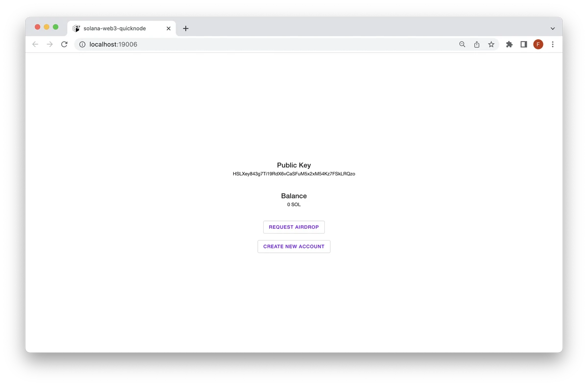Click the browser back arrow
Viewport: 588px width, 386px height.
click(35, 45)
